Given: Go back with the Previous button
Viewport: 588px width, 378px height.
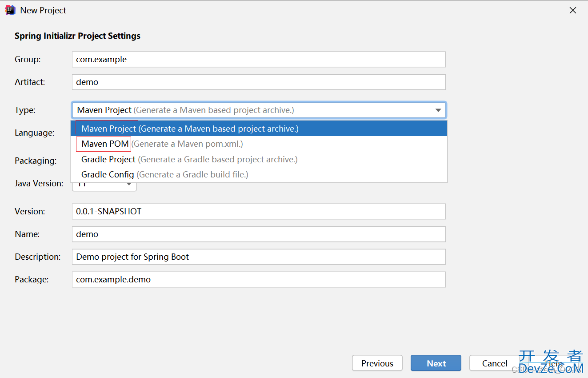Looking at the screenshot, I should coord(377,363).
